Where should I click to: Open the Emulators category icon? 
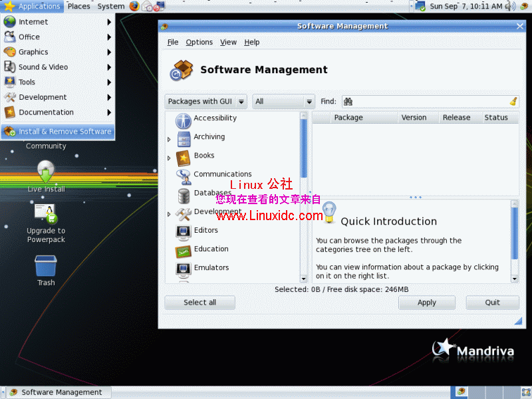pos(185,267)
